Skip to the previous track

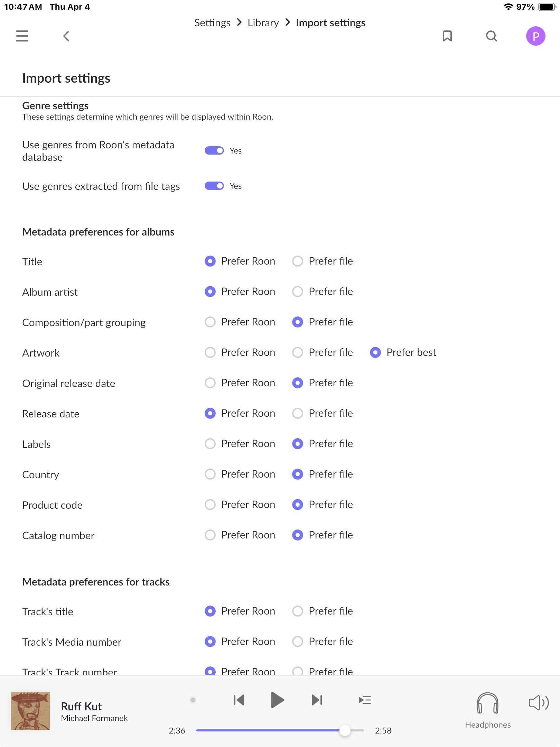tap(239, 700)
